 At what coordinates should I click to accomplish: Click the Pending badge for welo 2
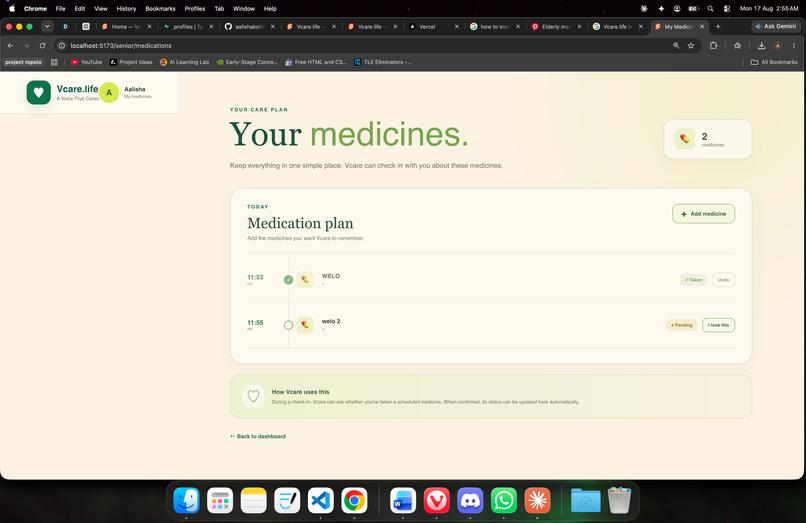coord(682,325)
